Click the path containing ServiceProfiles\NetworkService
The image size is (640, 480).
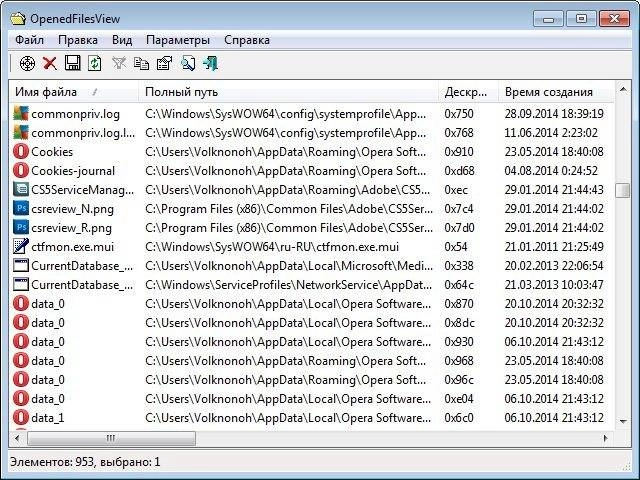289,284
